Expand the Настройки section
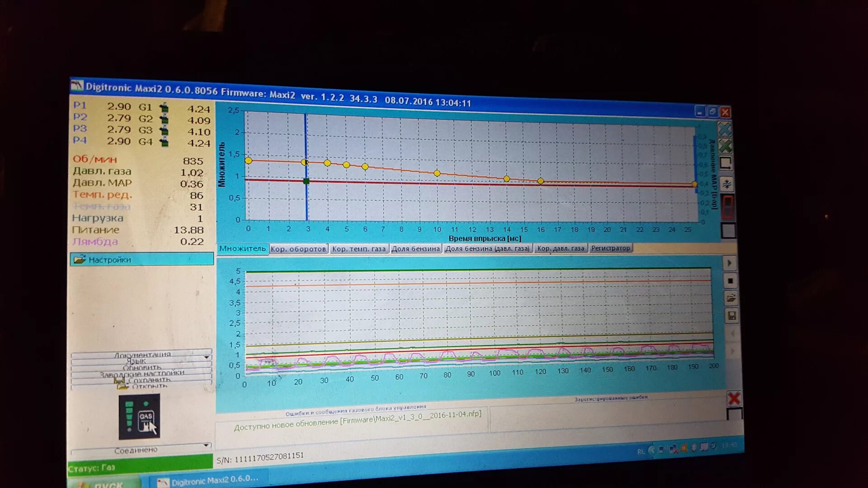The image size is (868, 488). [142, 259]
